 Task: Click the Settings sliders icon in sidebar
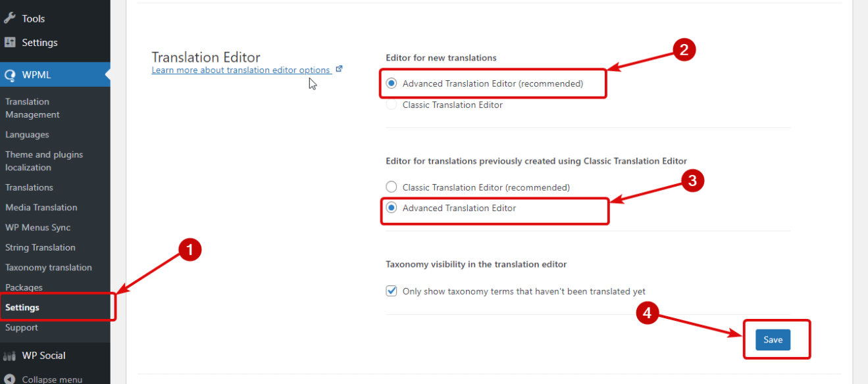(x=10, y=42)
